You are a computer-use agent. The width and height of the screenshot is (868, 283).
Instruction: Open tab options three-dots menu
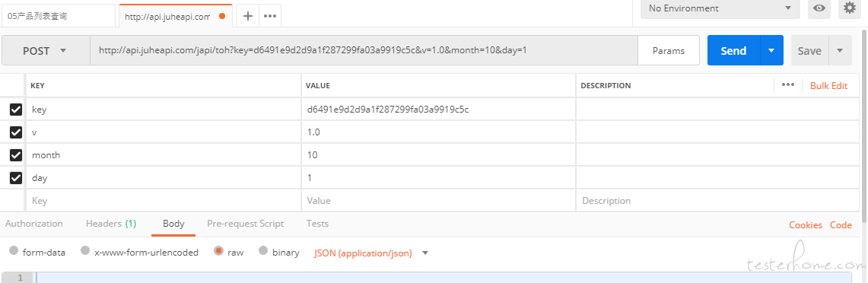[270, 16]
